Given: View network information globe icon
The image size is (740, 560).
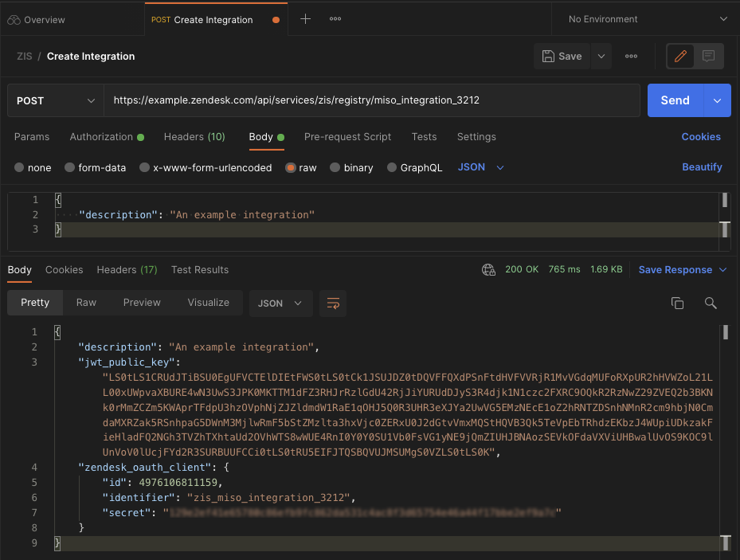Looking at the screenshot, I should [488, 269].
